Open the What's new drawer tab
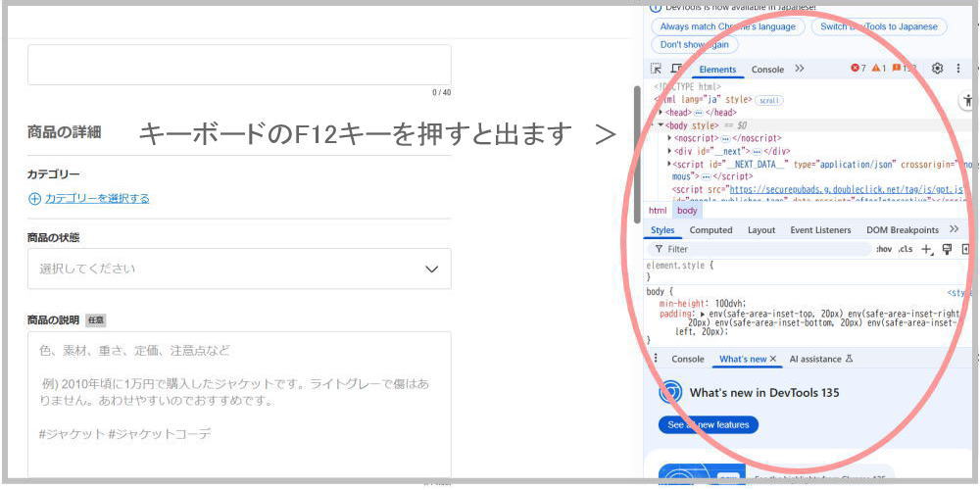 click(x=743, y=359)
